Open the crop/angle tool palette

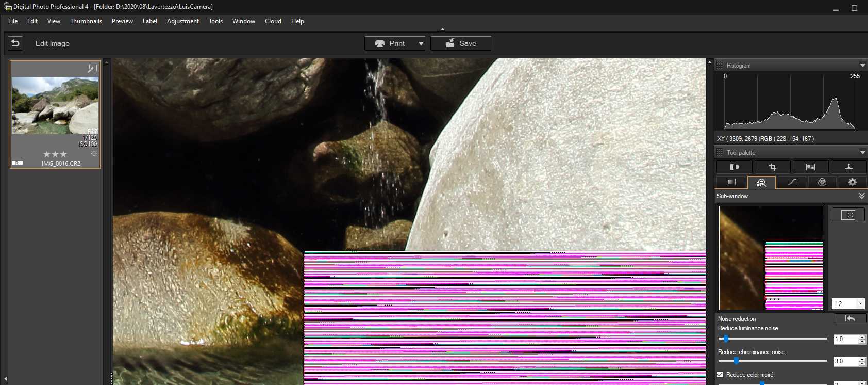pos(773,167)
